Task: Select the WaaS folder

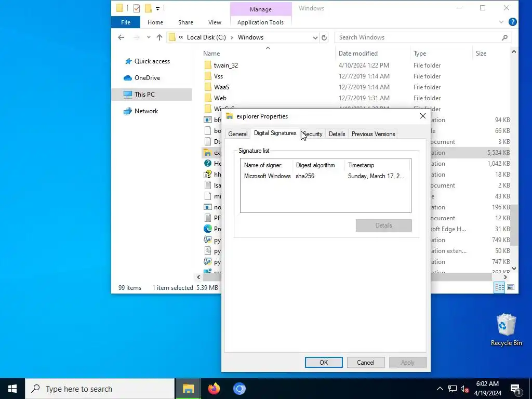Action: tap(221, 87)
